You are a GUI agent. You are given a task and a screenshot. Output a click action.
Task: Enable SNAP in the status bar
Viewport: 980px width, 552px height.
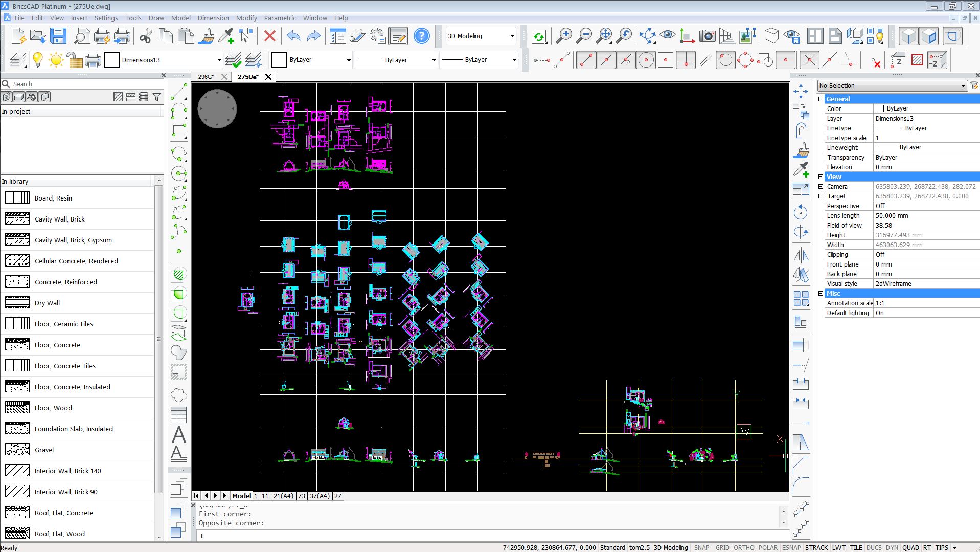[701, 547]
